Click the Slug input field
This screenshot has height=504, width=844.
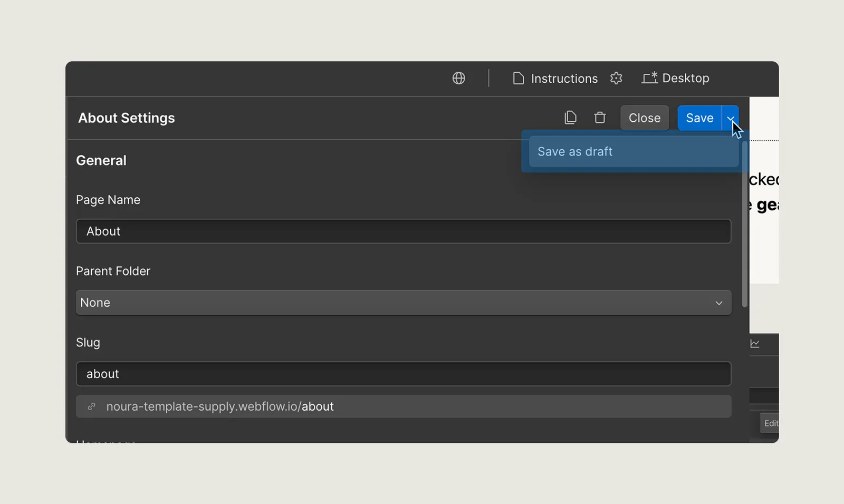[x=404, y=374]
